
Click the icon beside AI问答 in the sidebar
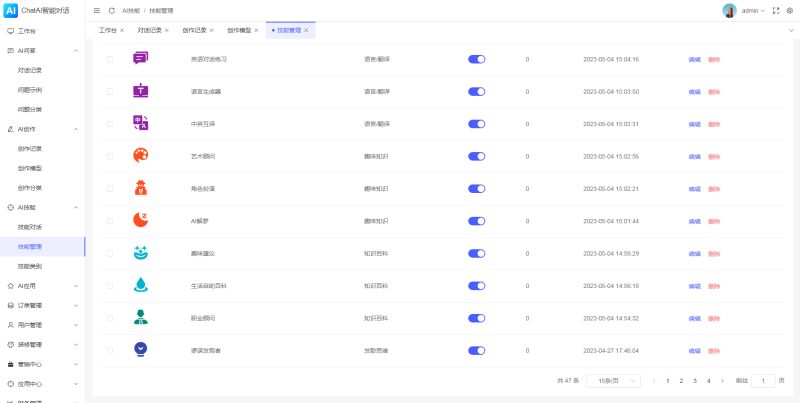(x=10, y=51)
